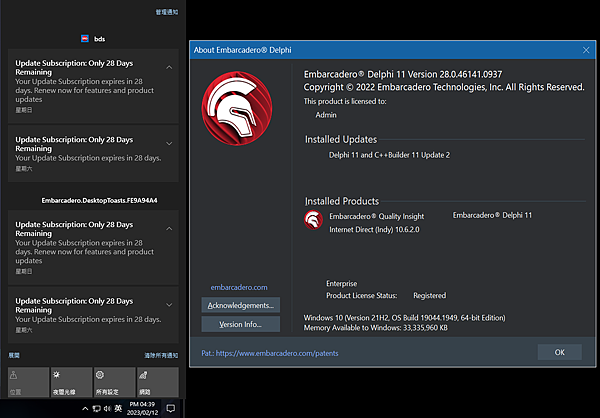Click the About Embarcadero® Delphi title bar text

(x=243, y=50)
